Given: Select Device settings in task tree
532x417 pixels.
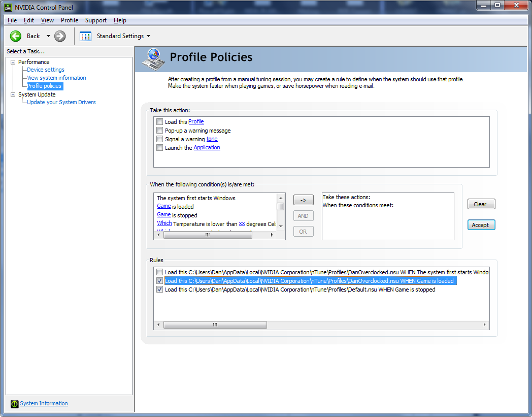Looking at the screenshot, I should (x=46, y=70).
